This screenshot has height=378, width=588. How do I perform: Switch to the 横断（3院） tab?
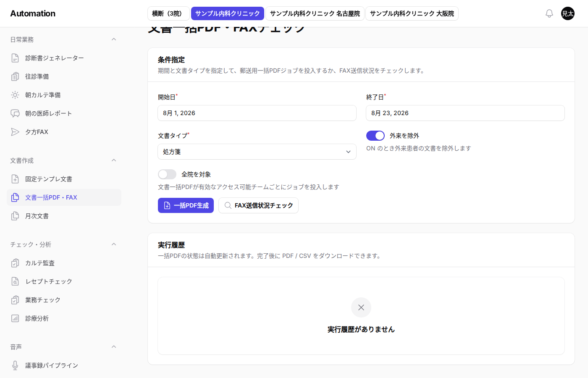[168, 13]
